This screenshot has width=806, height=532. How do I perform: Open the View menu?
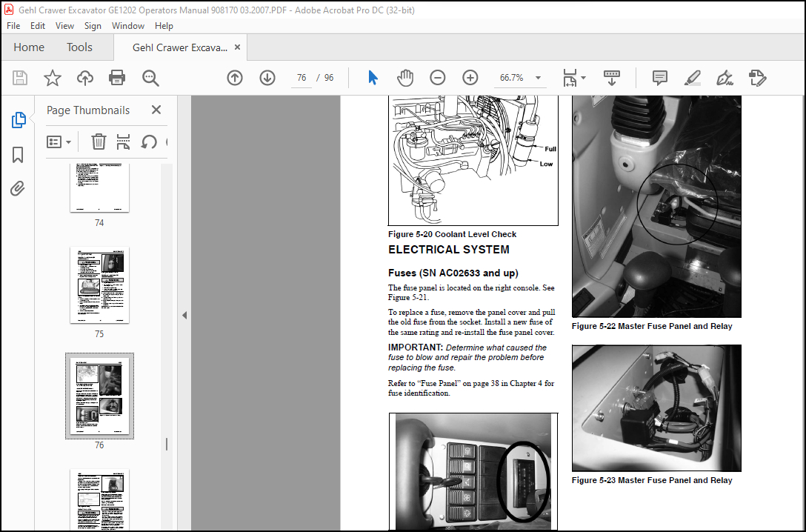point(64,26)
